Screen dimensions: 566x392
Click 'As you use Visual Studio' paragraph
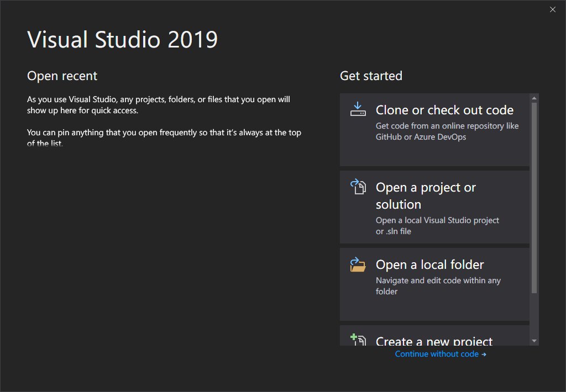tap(159, 104)
